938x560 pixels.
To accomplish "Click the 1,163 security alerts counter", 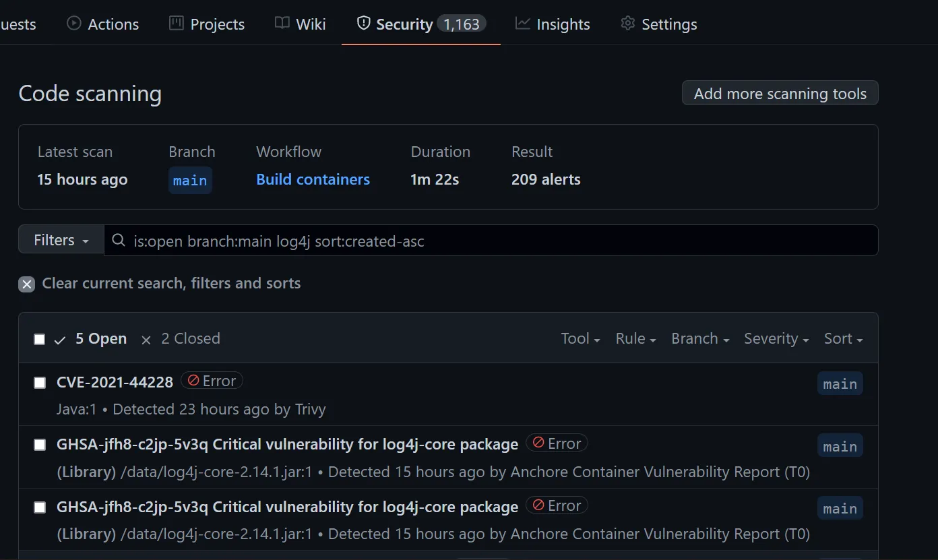I will click(x=462, y=24).
